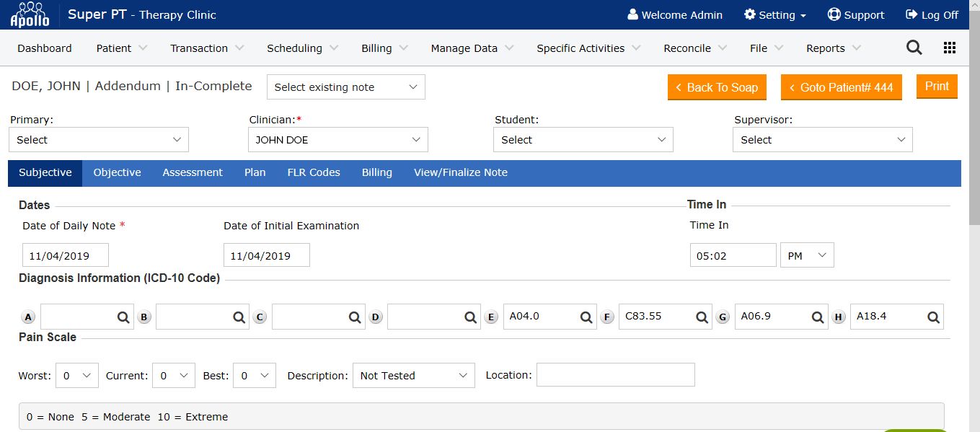This screenshot has height=432, width=980.
Task: Click the pain Location input field
Action: coord(615,375)
